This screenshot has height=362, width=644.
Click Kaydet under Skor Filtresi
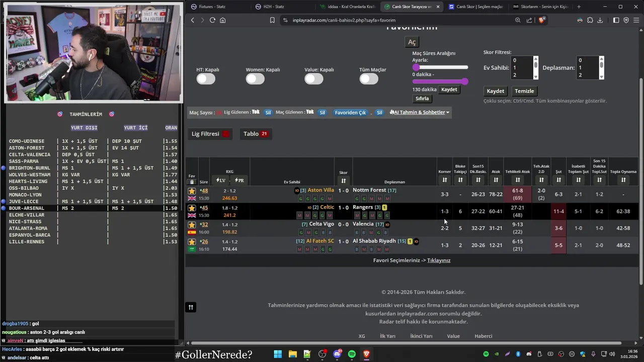(x=496, y=91)
